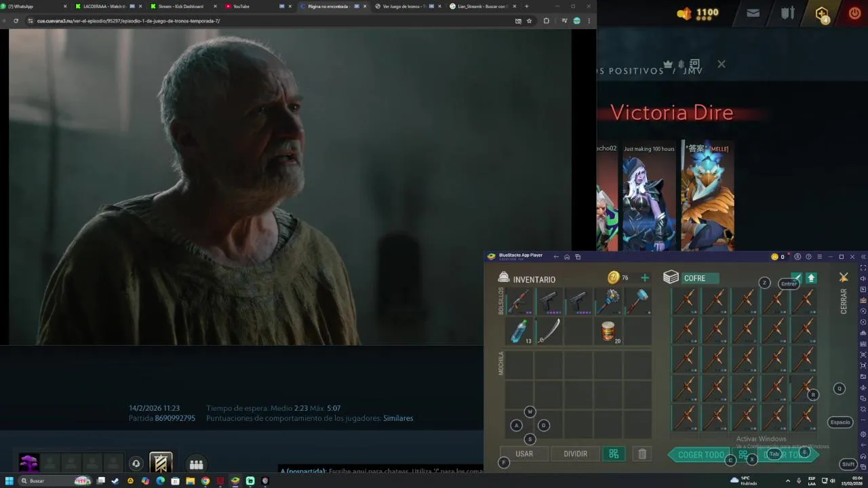
Task: Click the purple tree profile avatar
Action: 28,463
